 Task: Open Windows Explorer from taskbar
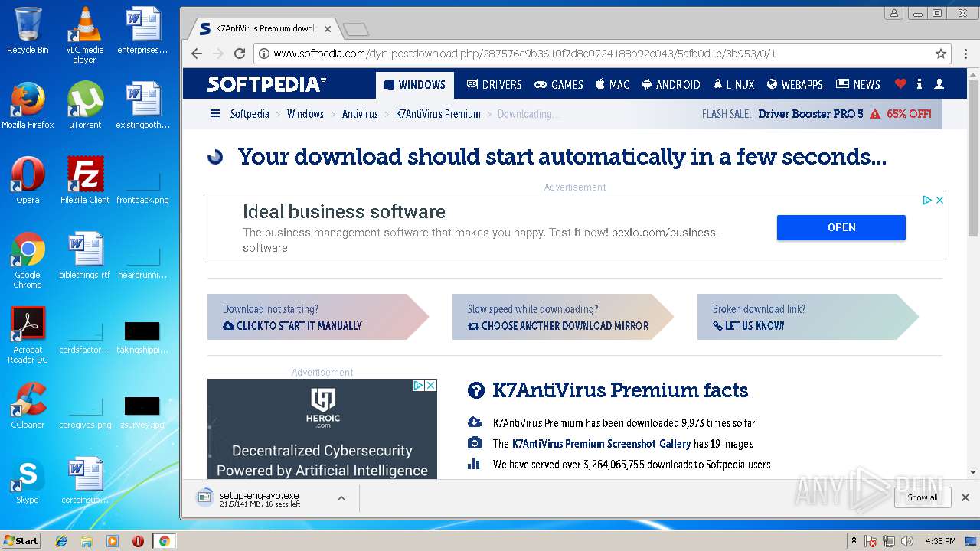coord(87,541)
